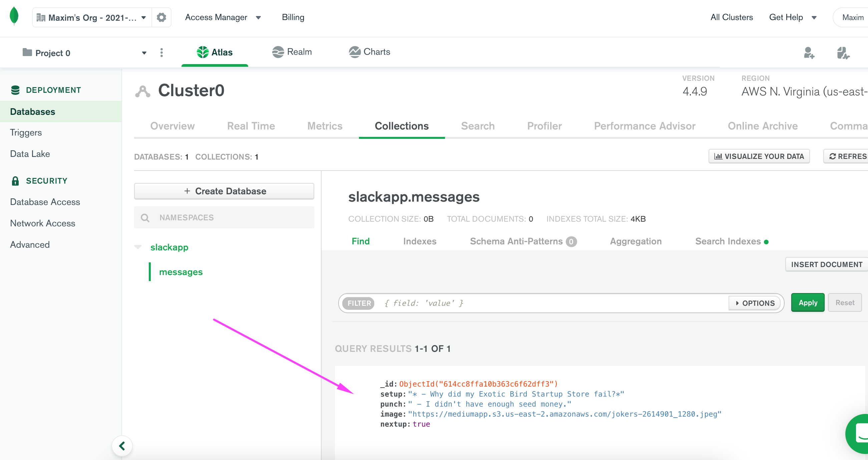Open the Billing page
Screen dimensions: 868x460
coord(293,17)
